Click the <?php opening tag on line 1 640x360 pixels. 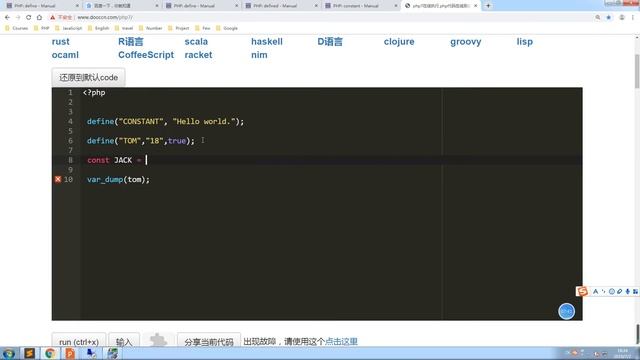click(94, 93)
